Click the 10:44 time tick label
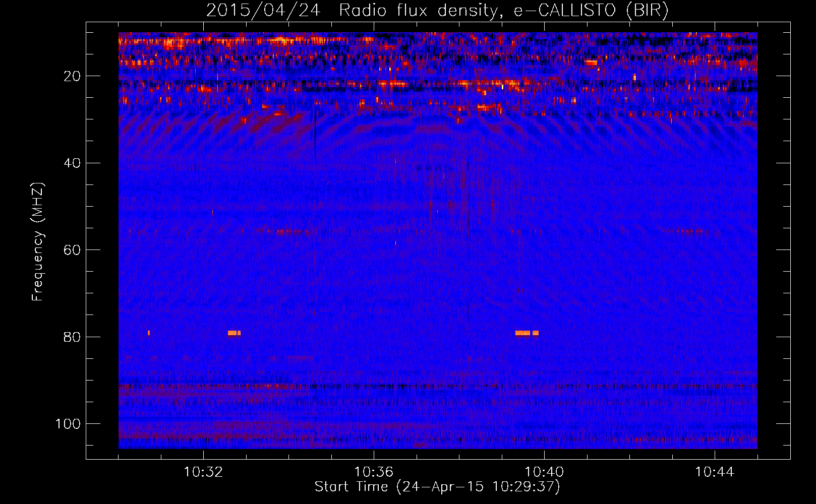The image size is (816, 504). tap(715, 472)
